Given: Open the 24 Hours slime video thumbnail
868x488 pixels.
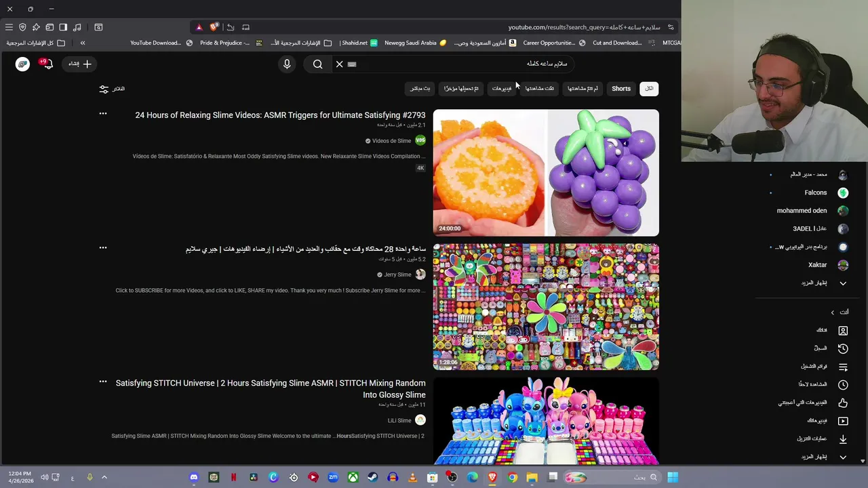Looking at the screenshot, I should pos(546,173).
